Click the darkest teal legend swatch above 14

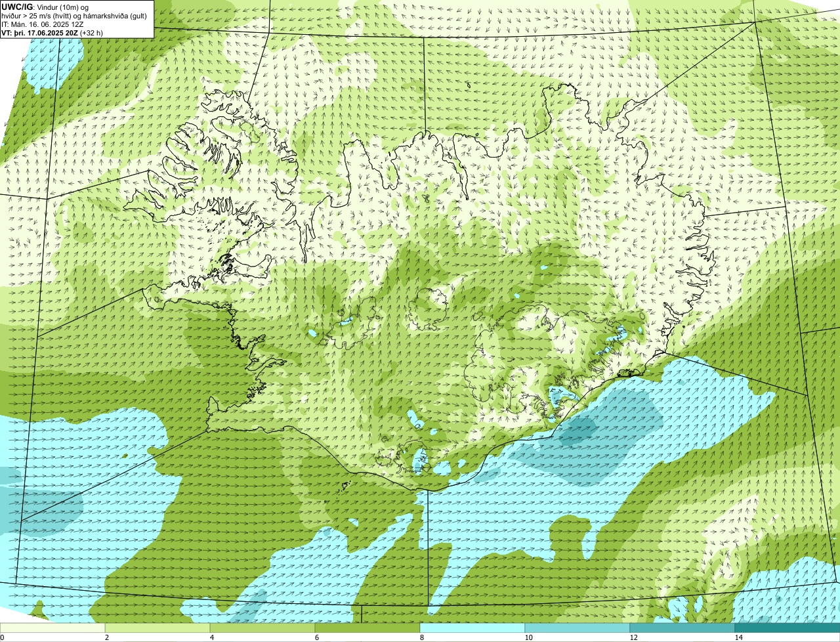tap(787, 628)
